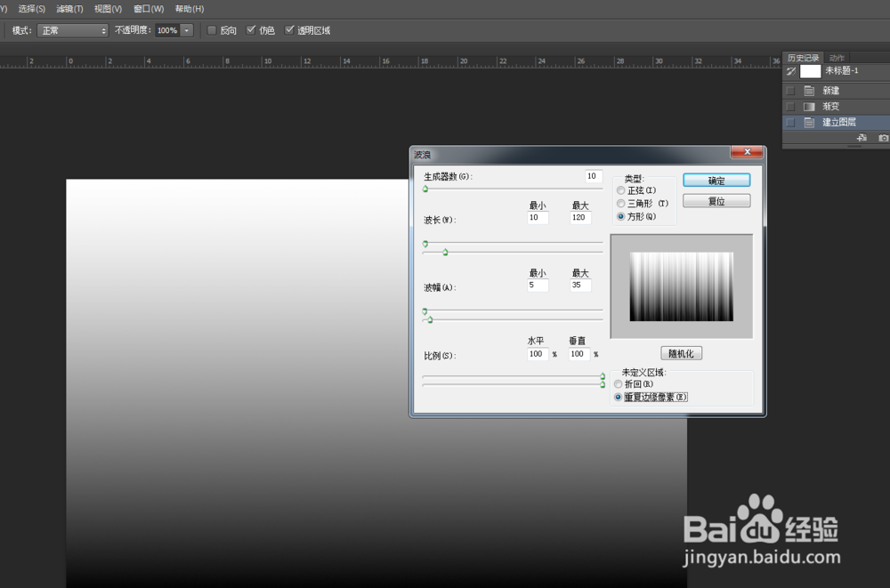Open the 不透明度 slider dropdown arrow
Screen dimensions: 890x588
coord(187,30)
